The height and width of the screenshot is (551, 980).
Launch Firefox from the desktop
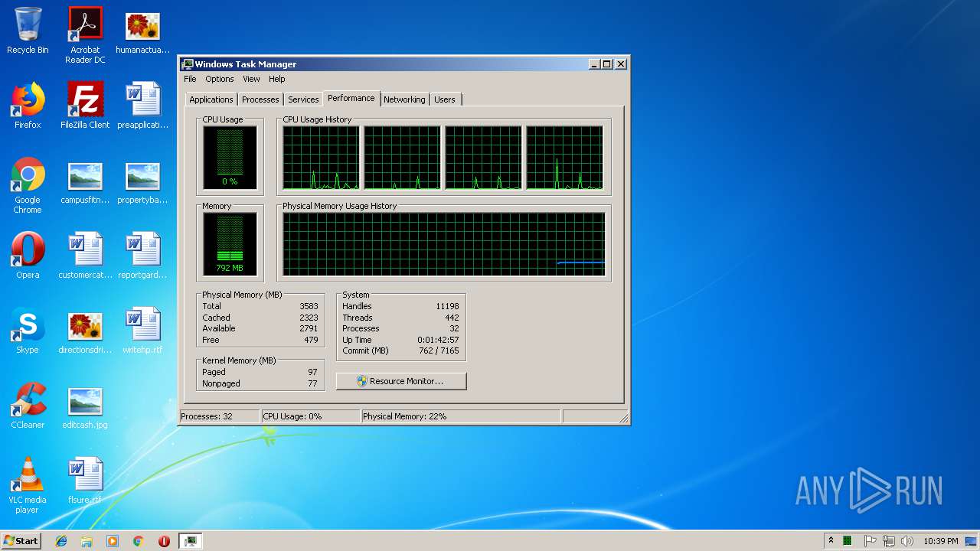tap(28, 106)
